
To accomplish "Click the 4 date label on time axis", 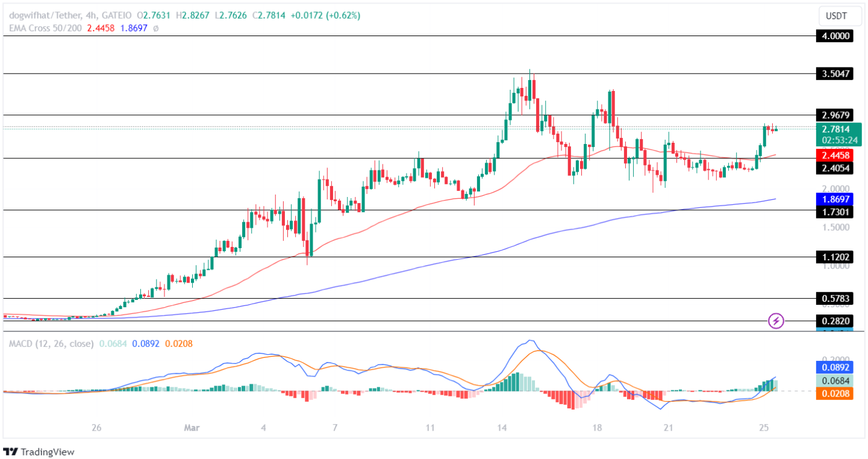I will (263, 428).
